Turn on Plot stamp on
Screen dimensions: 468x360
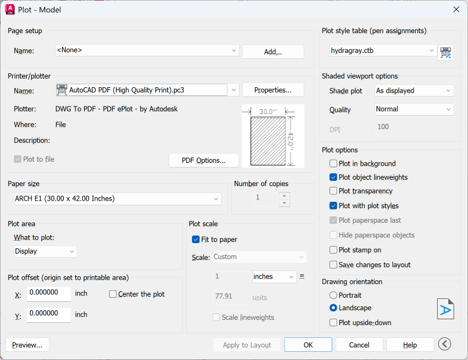pos(333,250)
